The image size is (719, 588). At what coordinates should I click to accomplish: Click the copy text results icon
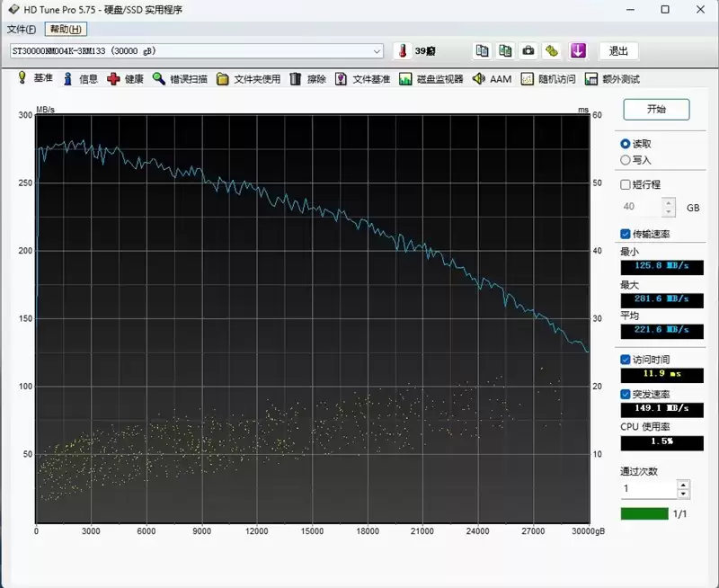483,51
